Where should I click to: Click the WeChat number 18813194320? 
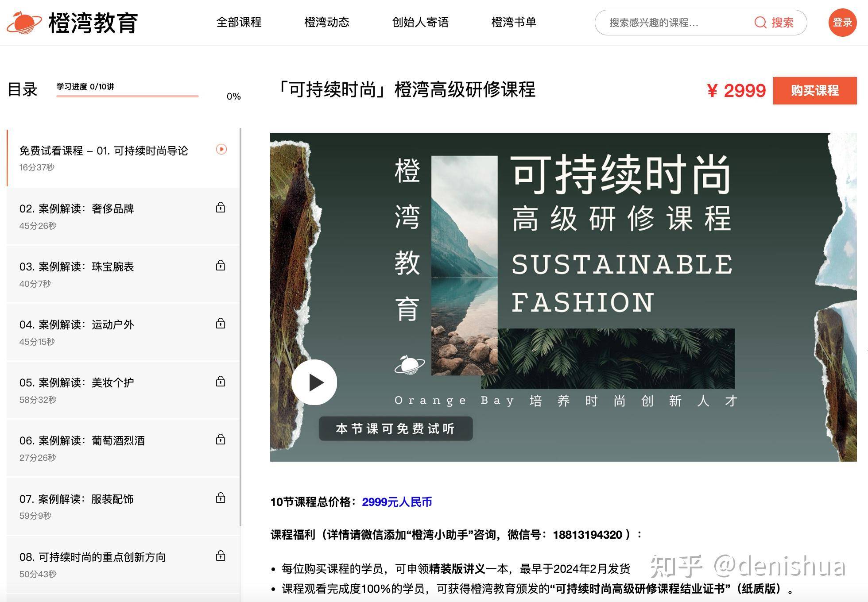(588, 535)
